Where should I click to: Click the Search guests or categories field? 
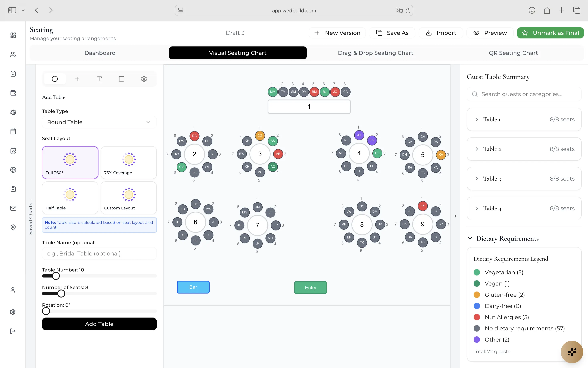coord(524,94)
